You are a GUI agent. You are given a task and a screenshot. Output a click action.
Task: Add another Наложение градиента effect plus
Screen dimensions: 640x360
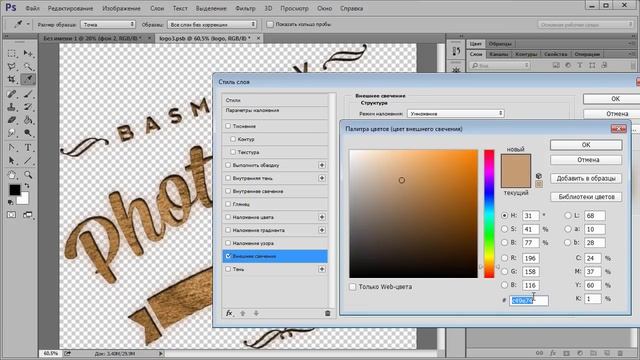pyautogui.click(x=322, y=230)
